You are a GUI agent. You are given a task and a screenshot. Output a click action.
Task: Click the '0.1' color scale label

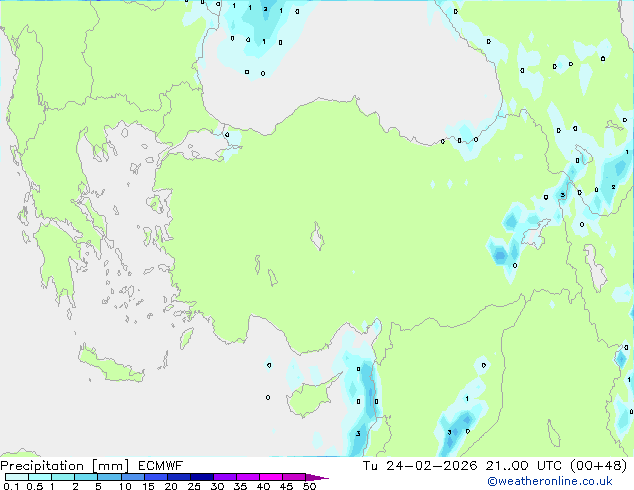(11, 486)
